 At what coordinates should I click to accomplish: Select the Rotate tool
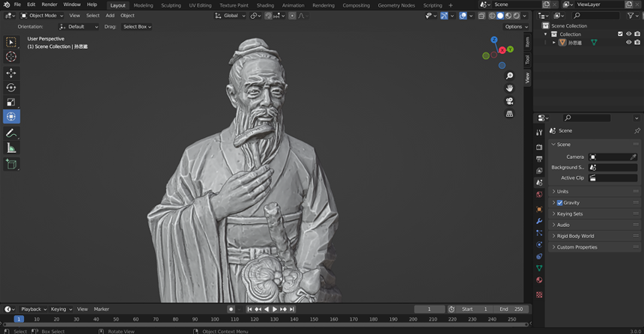pos(11,88)
